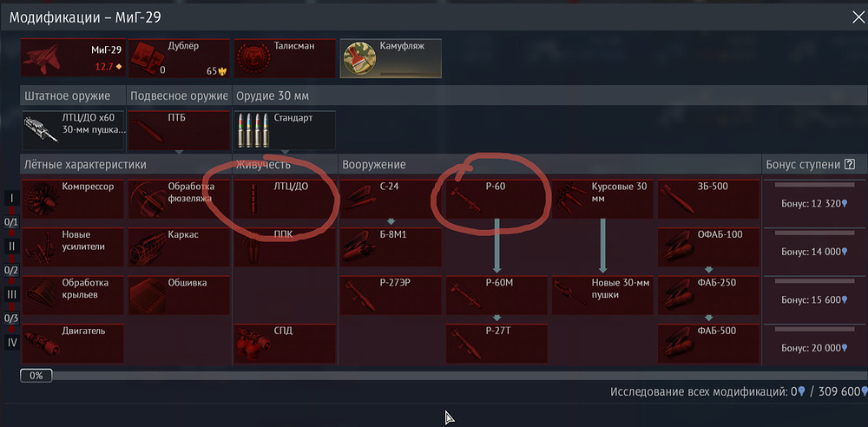
Task: Select the Обработка фюзеляжа modification
Action: [x=179, y=199]
